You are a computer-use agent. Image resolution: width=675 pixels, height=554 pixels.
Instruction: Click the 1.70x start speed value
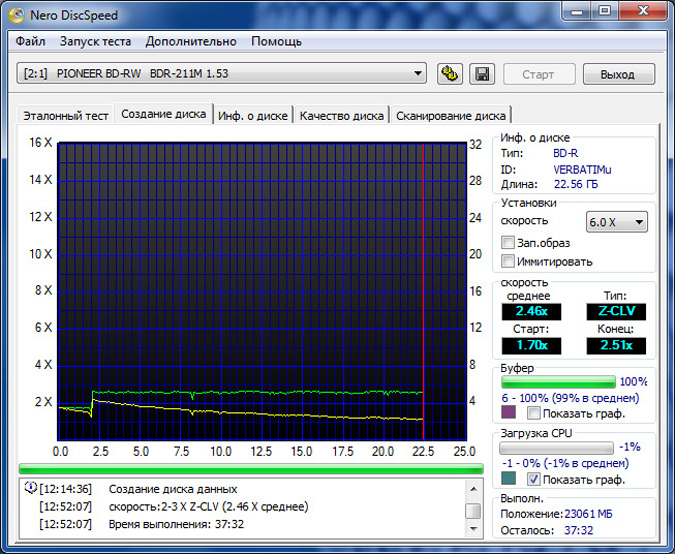click(531, 345)
